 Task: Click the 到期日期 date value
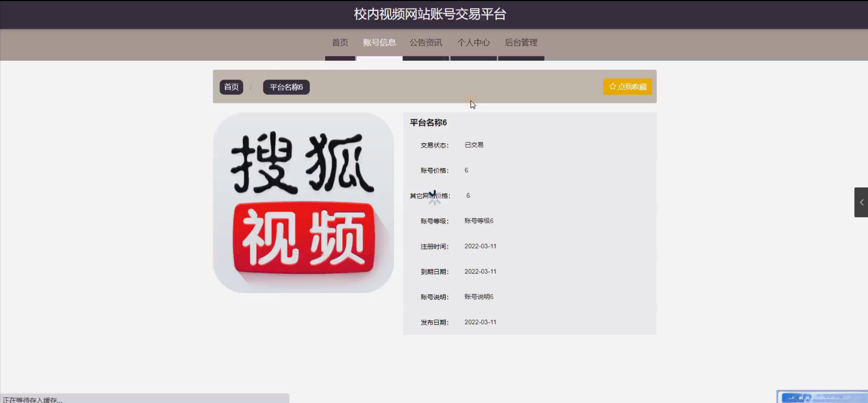tap(480, 271)
